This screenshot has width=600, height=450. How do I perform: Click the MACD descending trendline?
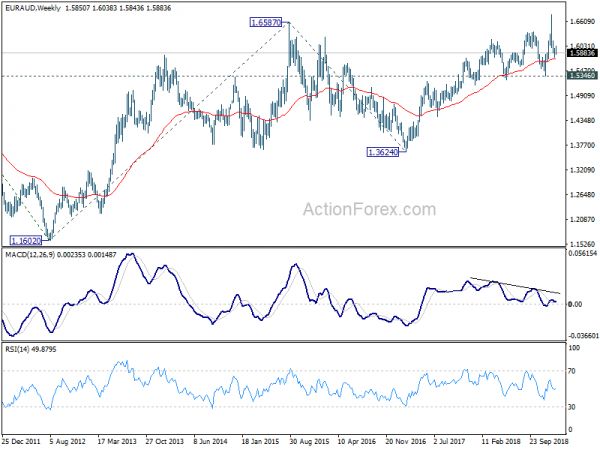tap(515, 285)
